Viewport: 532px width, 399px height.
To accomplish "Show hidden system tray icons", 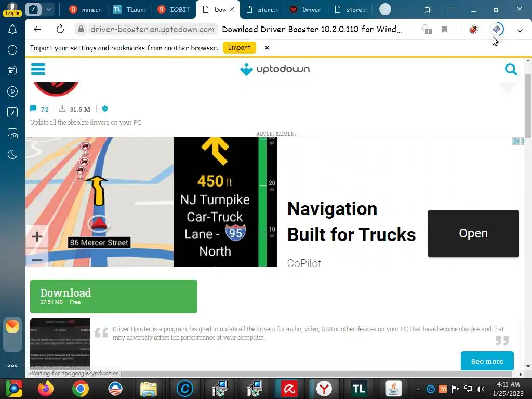I will click(x=418, y=389).
